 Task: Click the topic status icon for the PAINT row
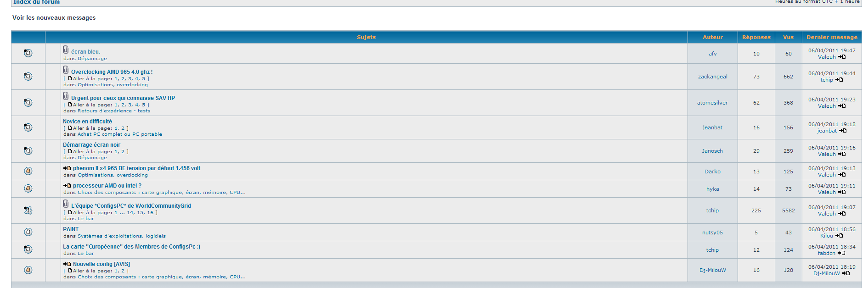coord(28,232)
